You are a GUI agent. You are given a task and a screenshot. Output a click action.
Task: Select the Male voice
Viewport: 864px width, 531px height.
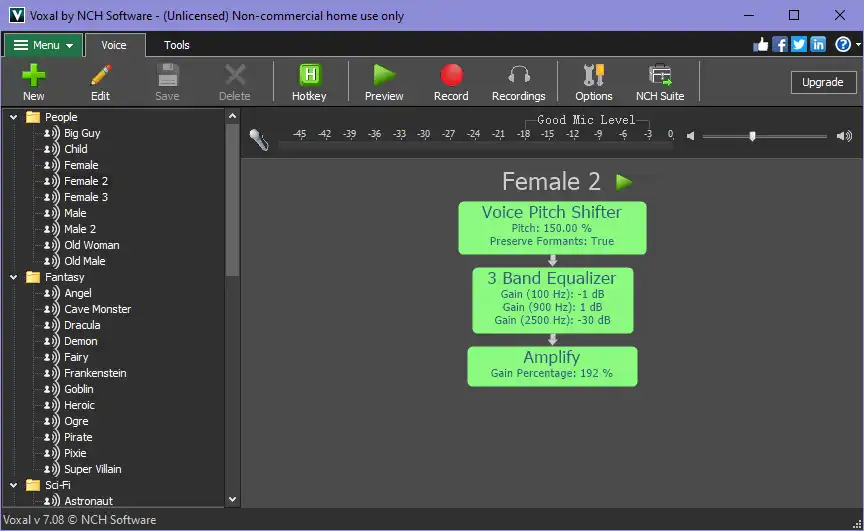(x=75, y=213)
